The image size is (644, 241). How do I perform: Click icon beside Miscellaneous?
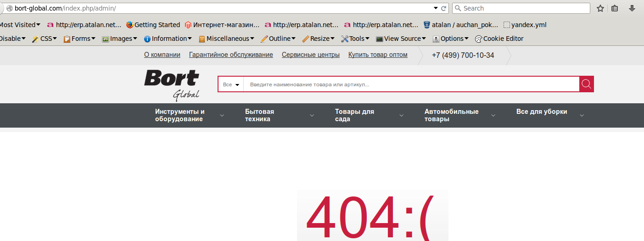click(202, 39)
